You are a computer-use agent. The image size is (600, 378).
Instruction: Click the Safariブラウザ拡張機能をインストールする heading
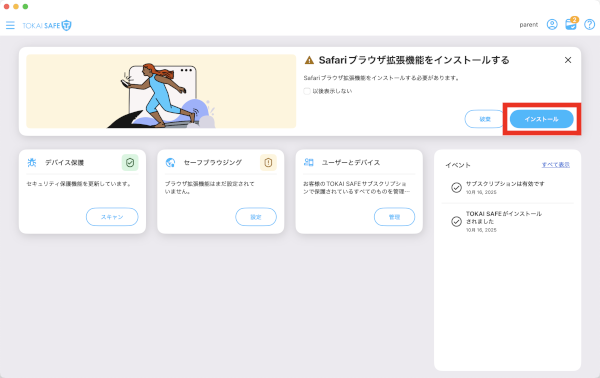[414, 60]
